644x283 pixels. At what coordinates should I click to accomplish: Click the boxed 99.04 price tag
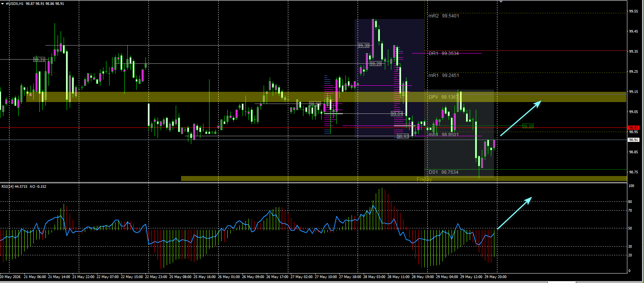397,114
